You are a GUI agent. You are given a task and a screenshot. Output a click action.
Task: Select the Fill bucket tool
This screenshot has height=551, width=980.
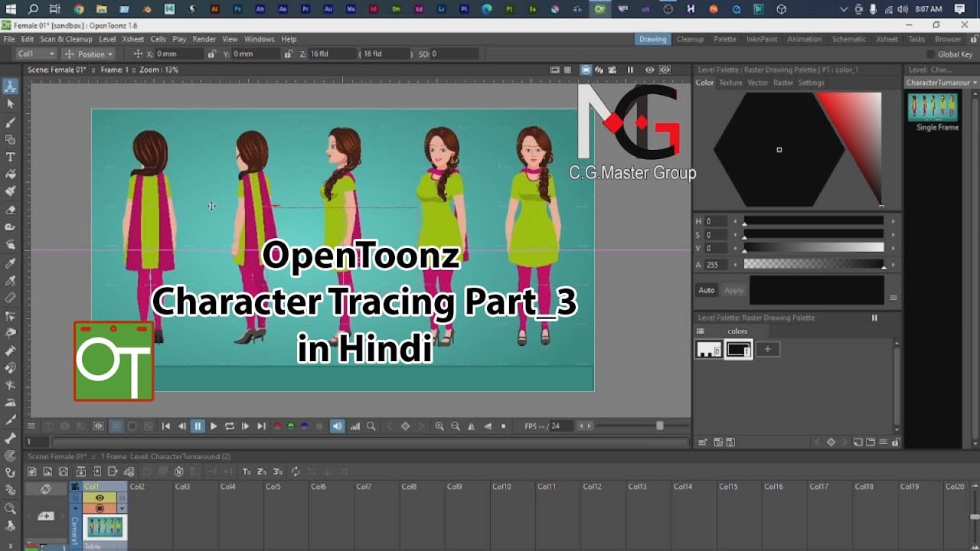point(11,174)
